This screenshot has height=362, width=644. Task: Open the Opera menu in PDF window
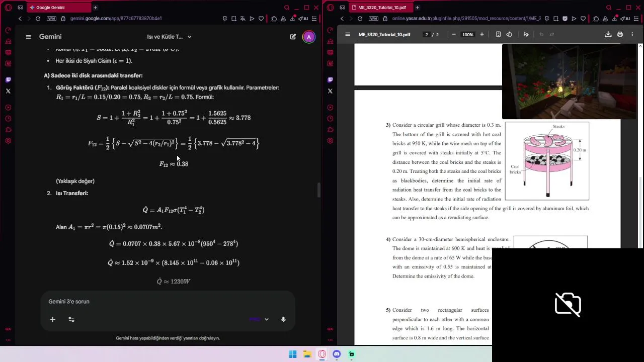pyautogui.click(x=330, y=8)
